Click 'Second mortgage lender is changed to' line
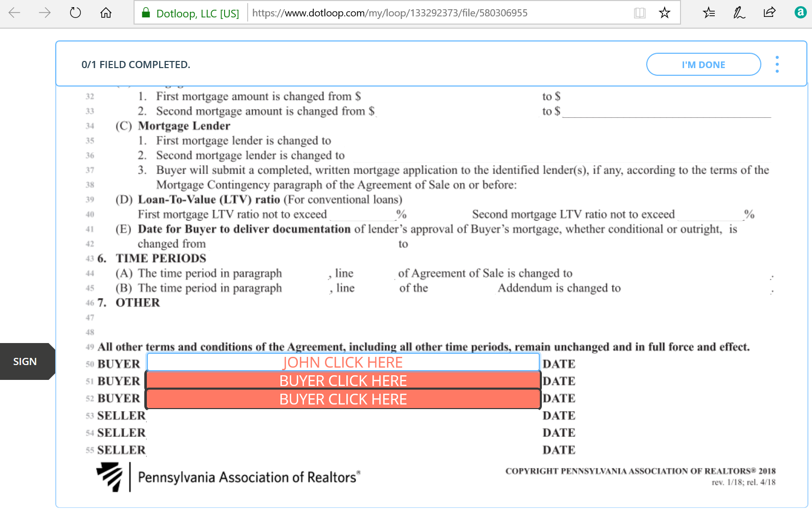Viewport: 812px width, 512px height. 251,155
